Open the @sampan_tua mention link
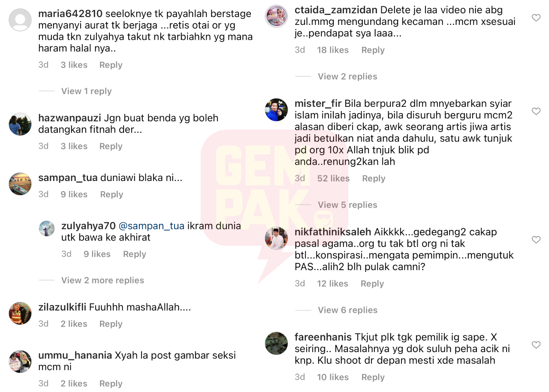Screen dimensions: 549x392 [151, 226]
